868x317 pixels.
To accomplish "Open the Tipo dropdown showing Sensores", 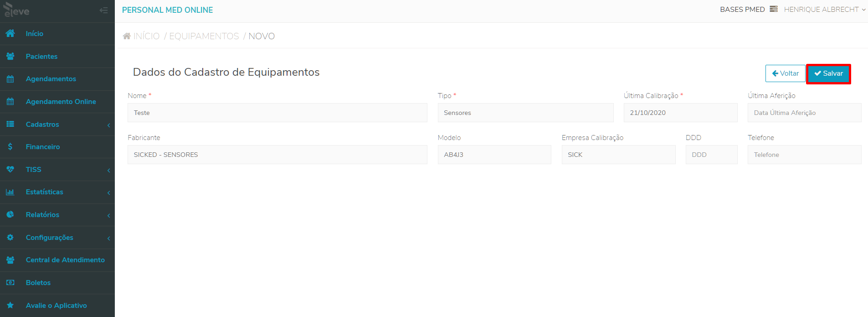I will coord(525,113).
